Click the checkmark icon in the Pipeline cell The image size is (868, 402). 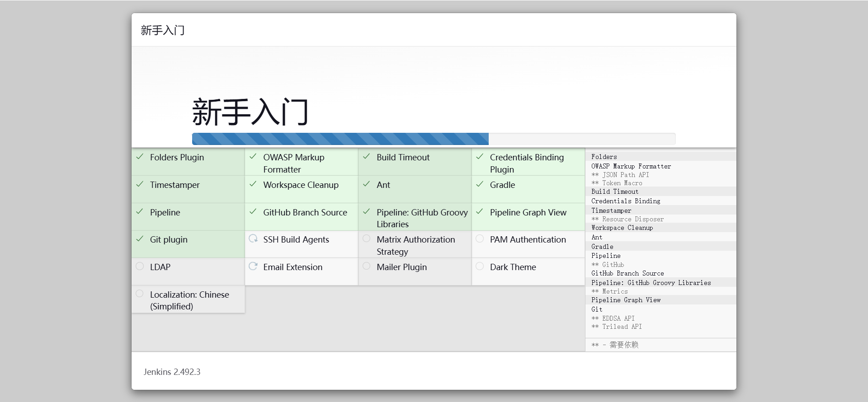(140, 211)
